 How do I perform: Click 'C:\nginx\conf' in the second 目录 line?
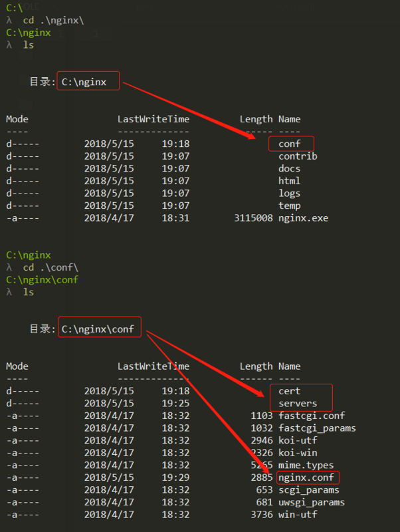click(x=98, y=329)
